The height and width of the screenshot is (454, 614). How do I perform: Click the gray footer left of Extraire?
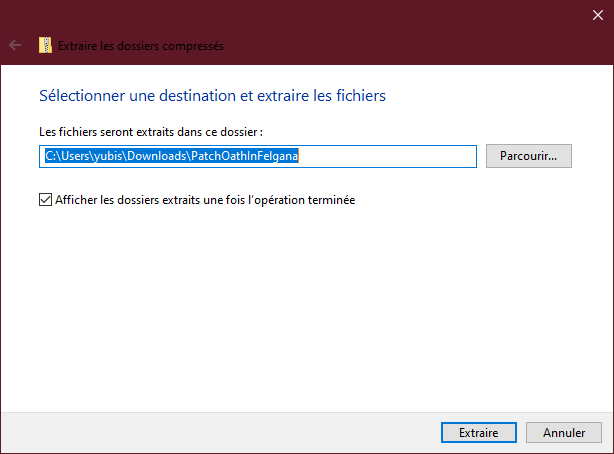click(x=220, y=432)
